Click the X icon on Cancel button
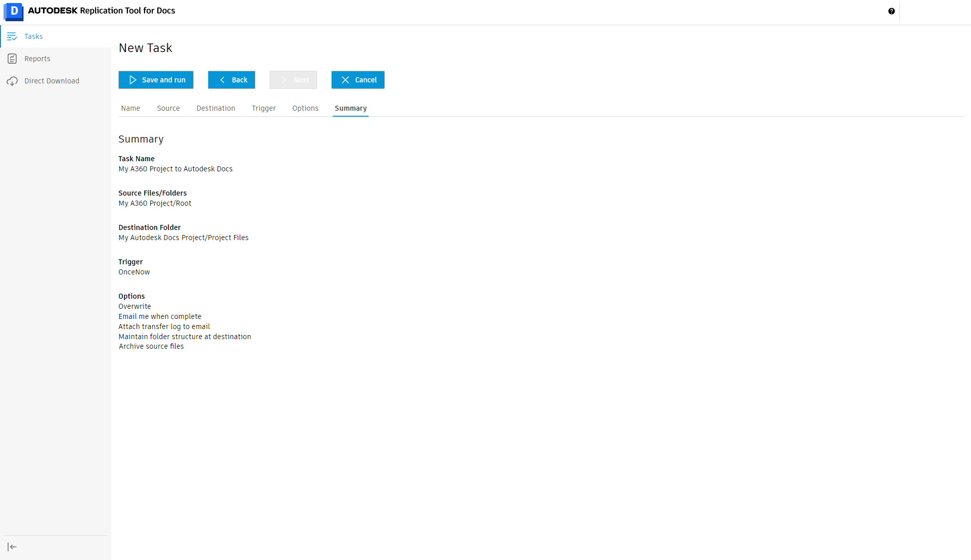Screen dimensions: 971x560 345,80
